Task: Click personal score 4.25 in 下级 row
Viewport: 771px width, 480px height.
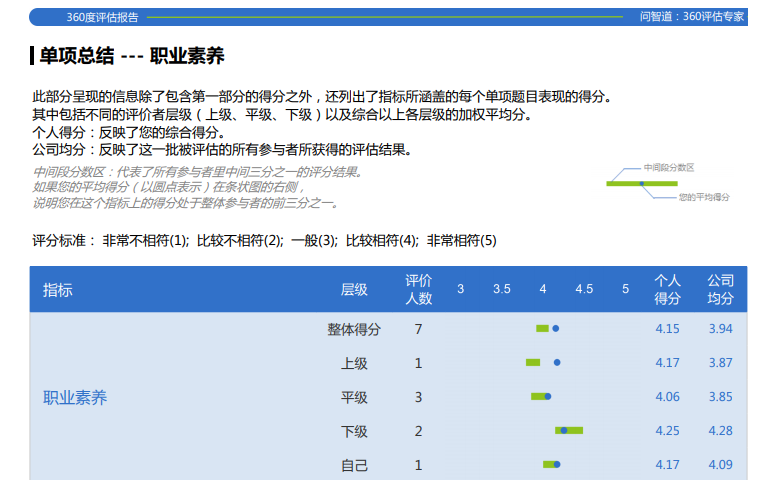Action: (x=667, y=431)
